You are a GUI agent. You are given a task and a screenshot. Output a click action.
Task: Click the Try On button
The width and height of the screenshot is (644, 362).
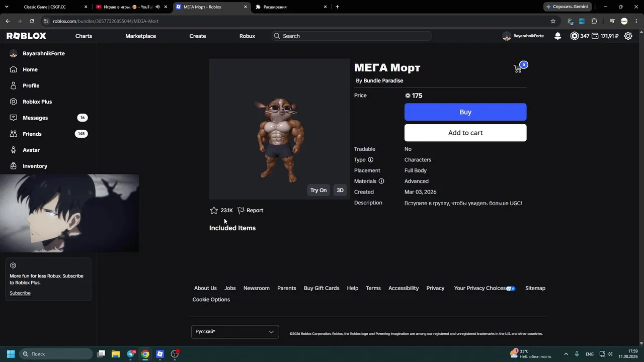tap(318, 190)
